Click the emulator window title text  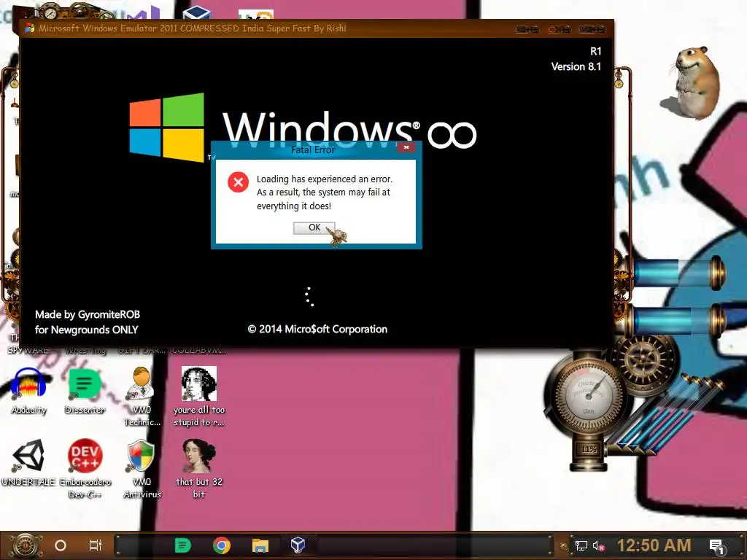coord(193,28)
